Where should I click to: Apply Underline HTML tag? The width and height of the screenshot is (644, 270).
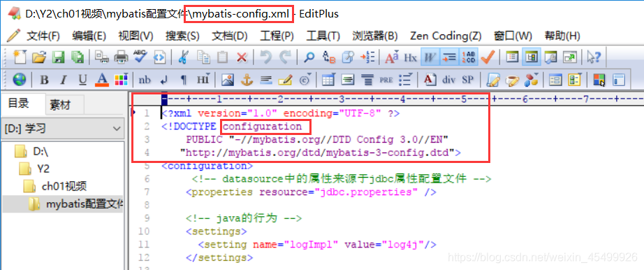(82, 80)
